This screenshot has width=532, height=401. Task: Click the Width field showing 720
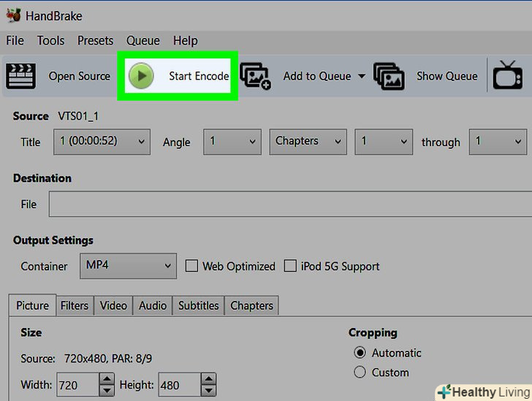point(78,385)
